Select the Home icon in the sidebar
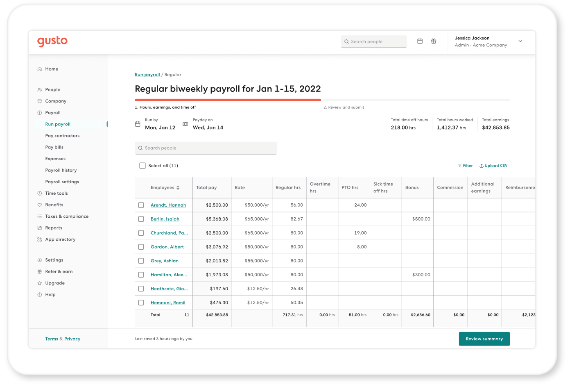 [x=39, y=69]
